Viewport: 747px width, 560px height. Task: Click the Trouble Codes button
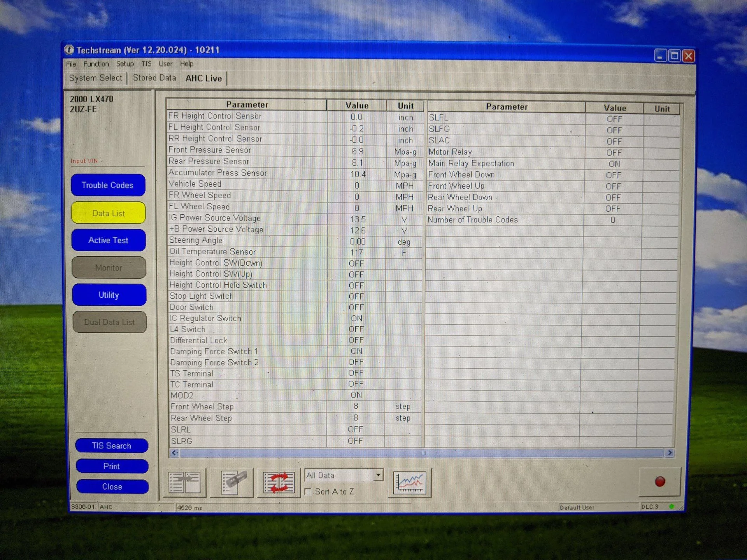pyautogui.click(x=108, y=185)
